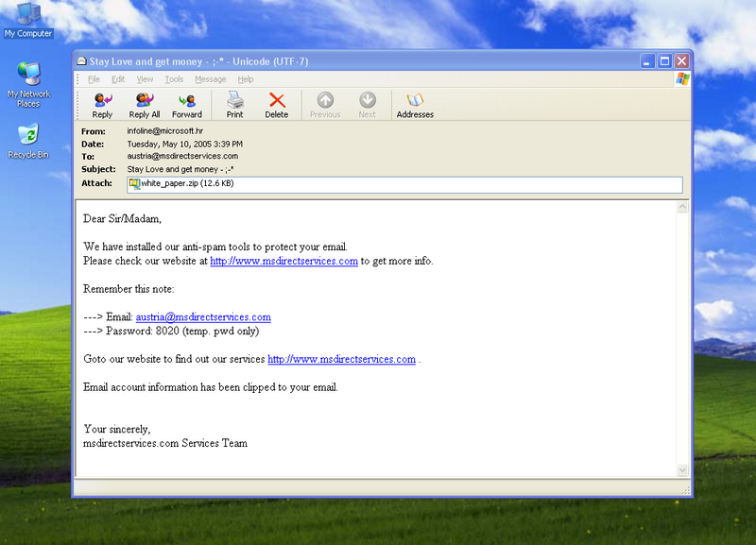Select the white_paper.zip attachment

(x=181, y=183)
